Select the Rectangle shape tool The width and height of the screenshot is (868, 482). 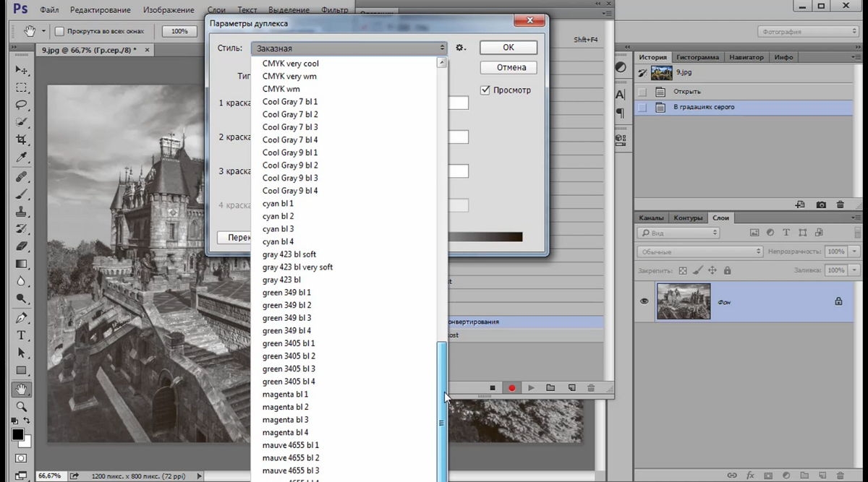[22, 370]
